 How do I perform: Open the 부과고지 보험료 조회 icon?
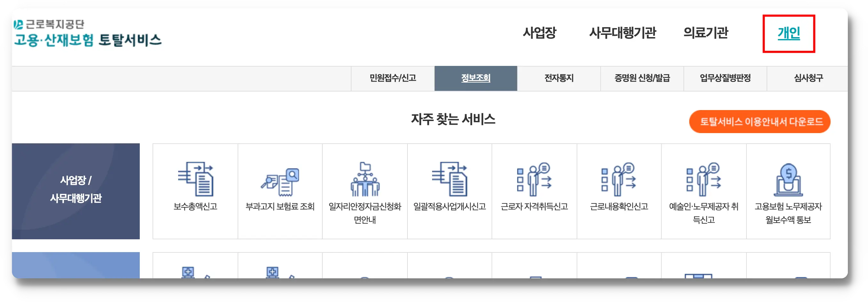click(280, 182)
